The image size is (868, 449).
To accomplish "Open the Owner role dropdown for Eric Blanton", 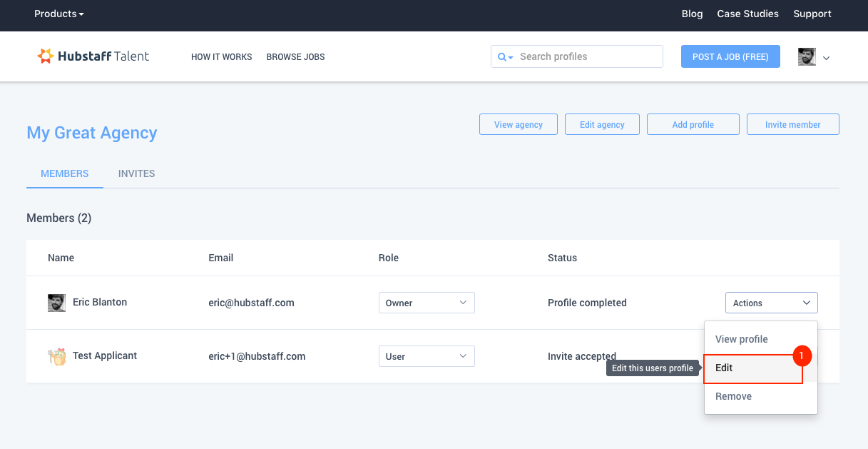I will [x=427, y=303].
